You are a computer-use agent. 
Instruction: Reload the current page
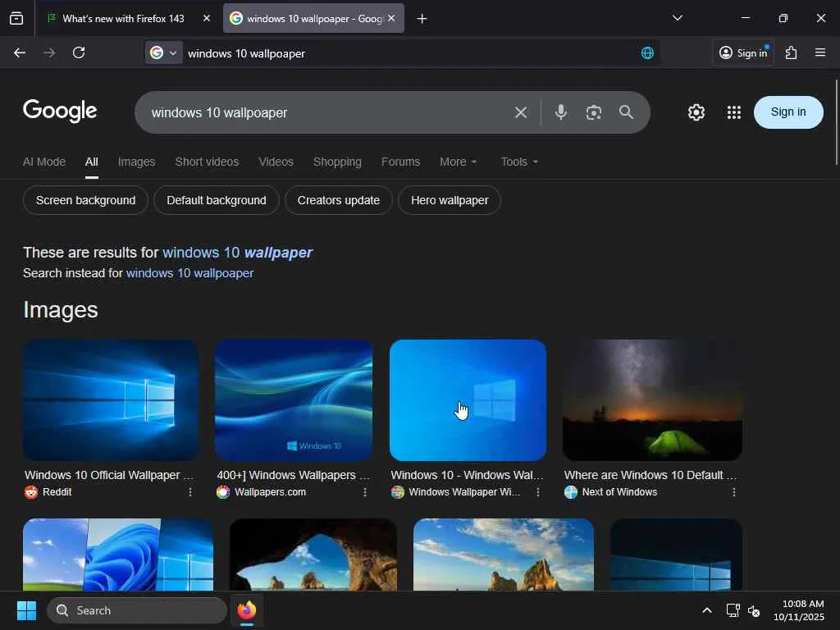(79, 52)
